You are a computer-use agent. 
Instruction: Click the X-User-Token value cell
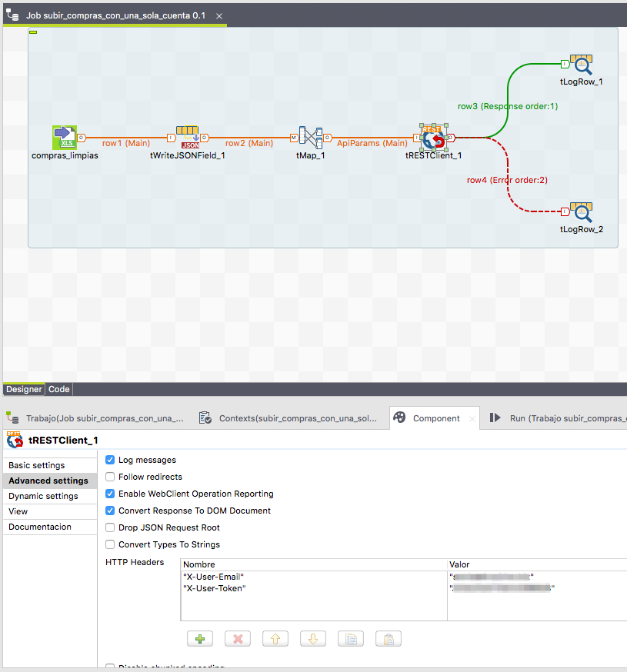[537, 588]
